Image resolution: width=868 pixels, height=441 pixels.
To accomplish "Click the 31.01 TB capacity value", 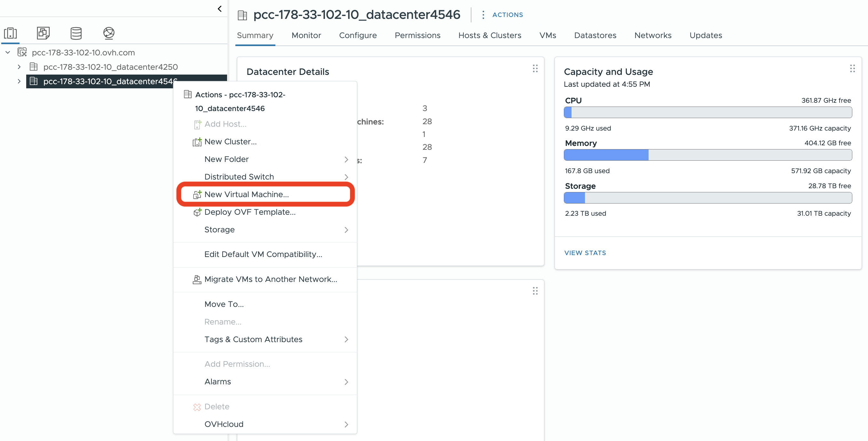I will click(x=824, y=213).
